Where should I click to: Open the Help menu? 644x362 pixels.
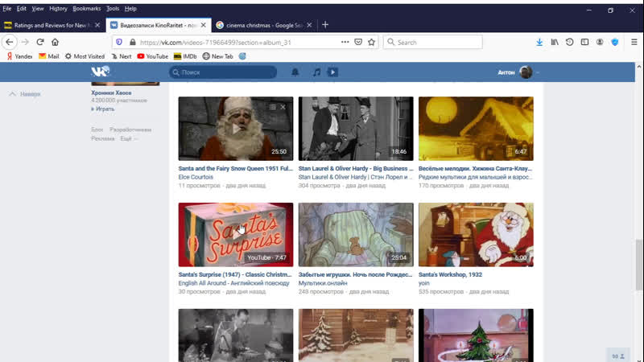[x=130, y=9]
